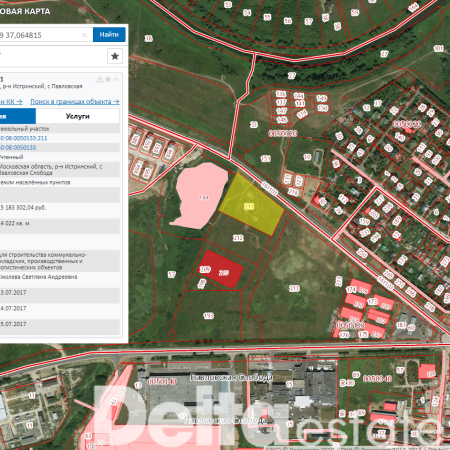
Task: Click the partially visible КК arrow link
Action: (x=11, y=102)
